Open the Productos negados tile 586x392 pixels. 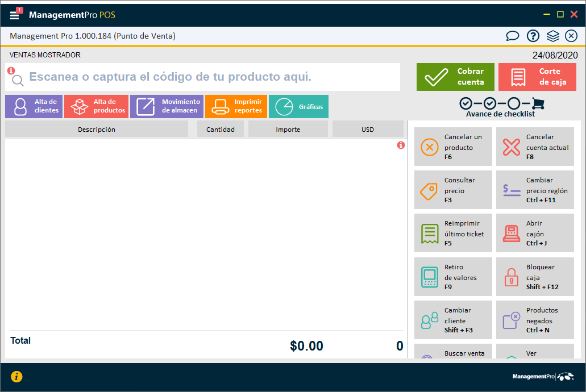click(535, 320)
